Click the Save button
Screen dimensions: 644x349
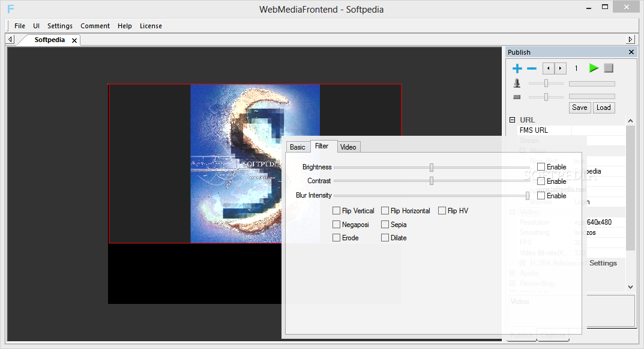coord(580,108)
